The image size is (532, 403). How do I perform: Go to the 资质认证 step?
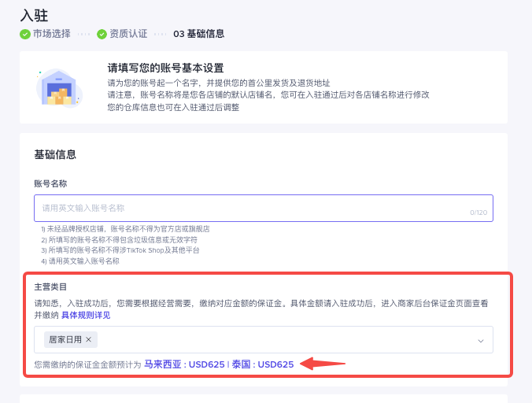[x=127, y=34]
